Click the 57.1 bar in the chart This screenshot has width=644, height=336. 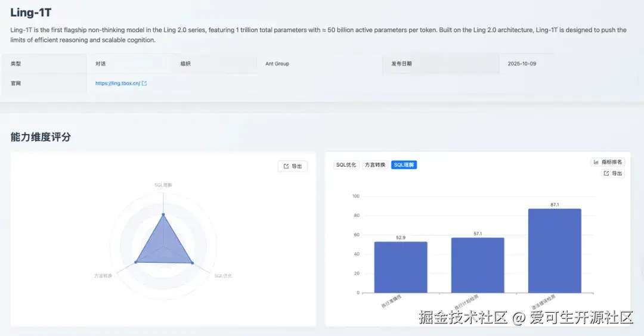point(478,265)
